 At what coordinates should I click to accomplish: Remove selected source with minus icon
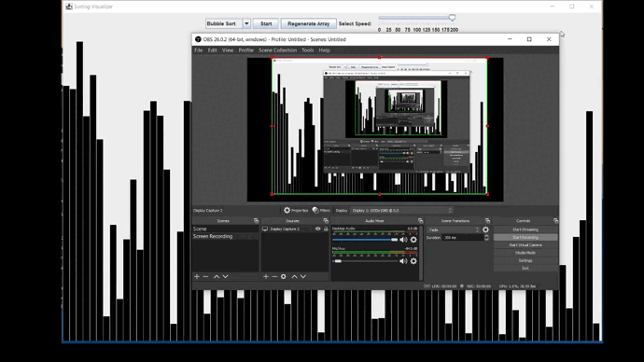coord(274,276)
